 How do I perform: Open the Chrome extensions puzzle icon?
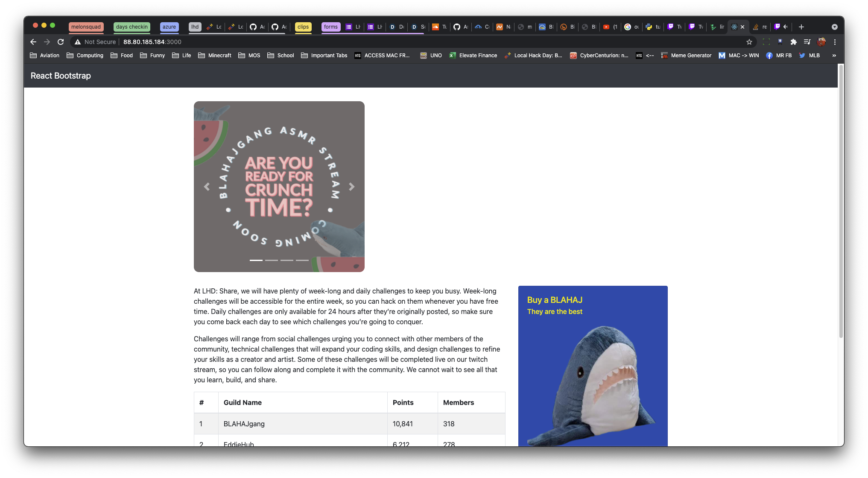pyautogui.click(x=793, y=42)
